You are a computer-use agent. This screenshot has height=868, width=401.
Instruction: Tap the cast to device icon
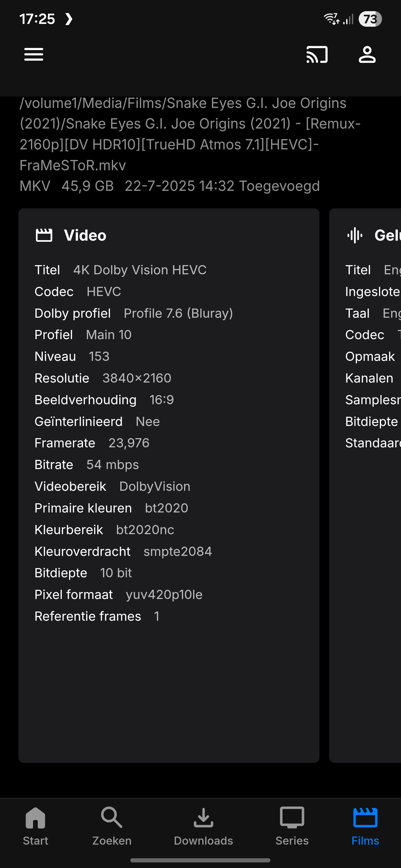[317, 54]
